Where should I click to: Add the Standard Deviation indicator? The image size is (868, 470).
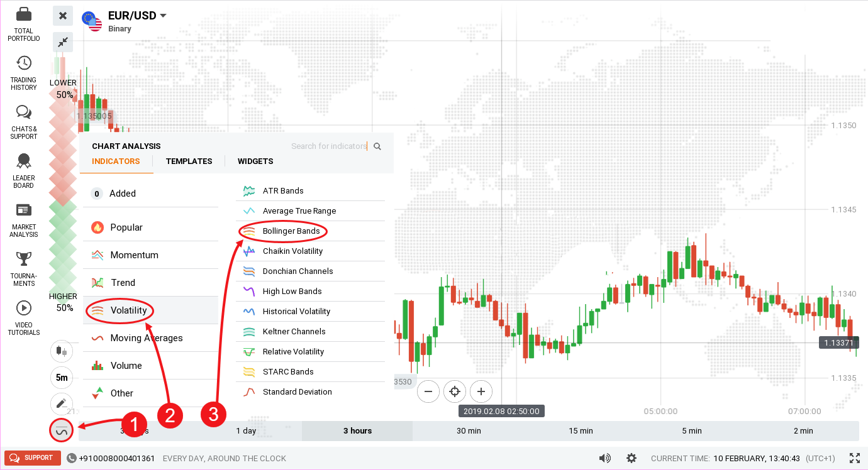pos(311,392)
